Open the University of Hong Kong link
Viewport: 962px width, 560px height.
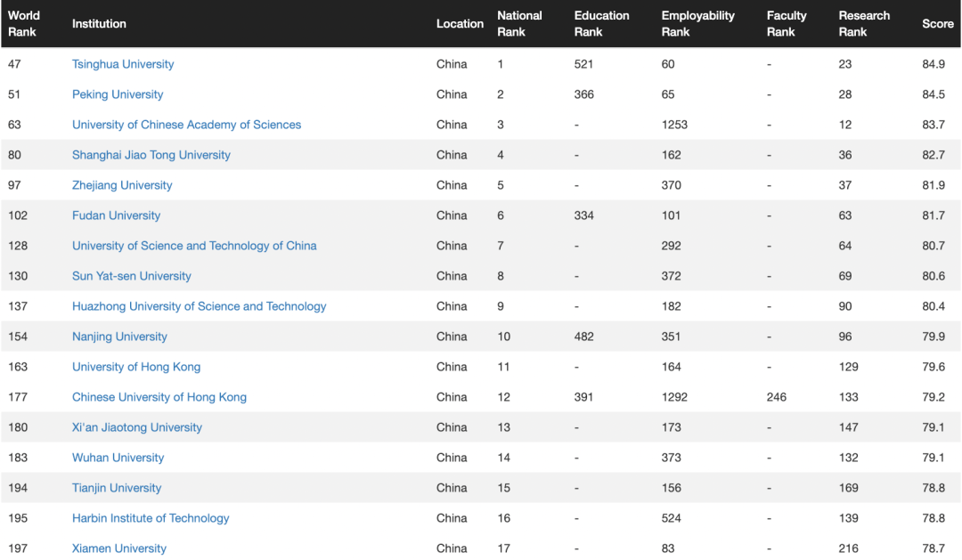pos(136,367)
